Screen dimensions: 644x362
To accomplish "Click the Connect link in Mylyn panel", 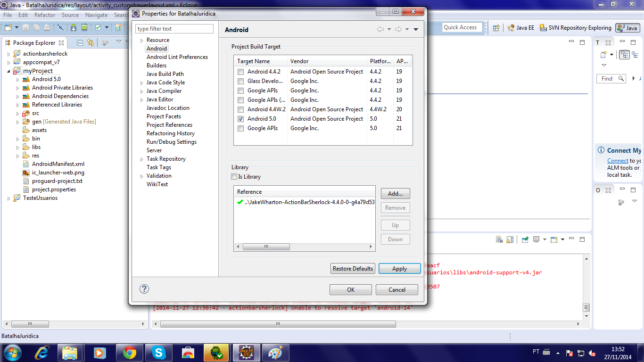I will coord(618,161).
